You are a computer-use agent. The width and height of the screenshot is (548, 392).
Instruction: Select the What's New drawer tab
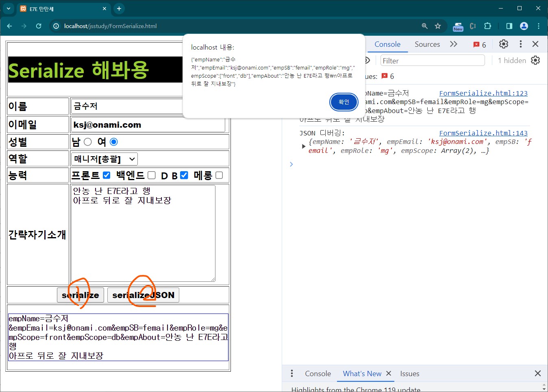click(362, 374)
